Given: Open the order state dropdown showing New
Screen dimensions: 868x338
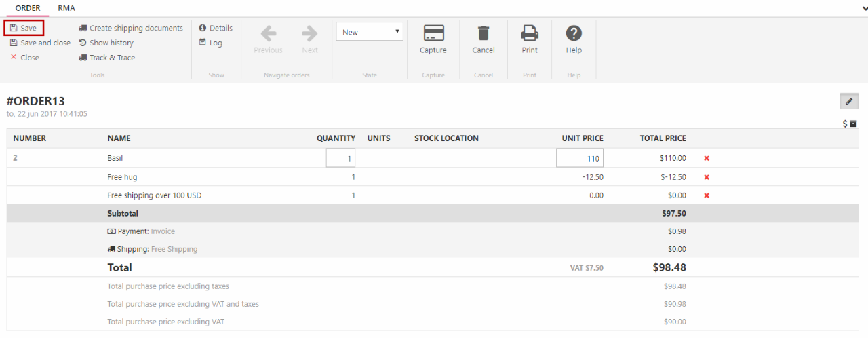Looking at the screenshot, I should point(370,32).
